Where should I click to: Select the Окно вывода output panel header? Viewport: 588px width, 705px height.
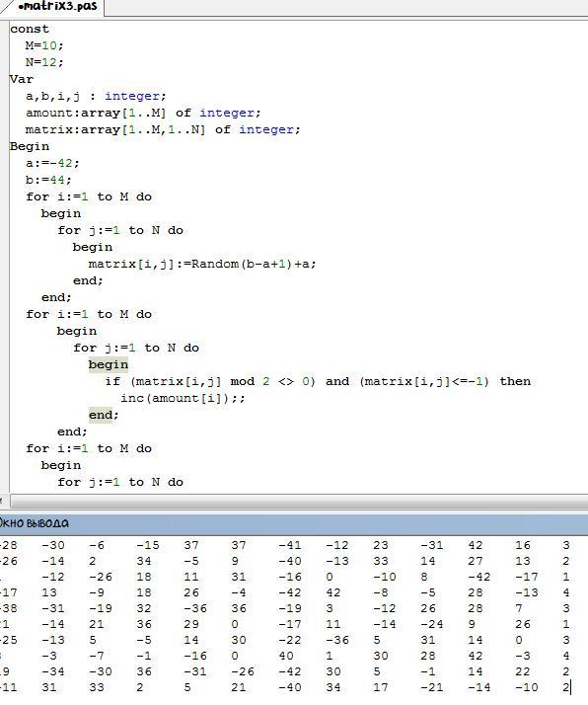294,523
